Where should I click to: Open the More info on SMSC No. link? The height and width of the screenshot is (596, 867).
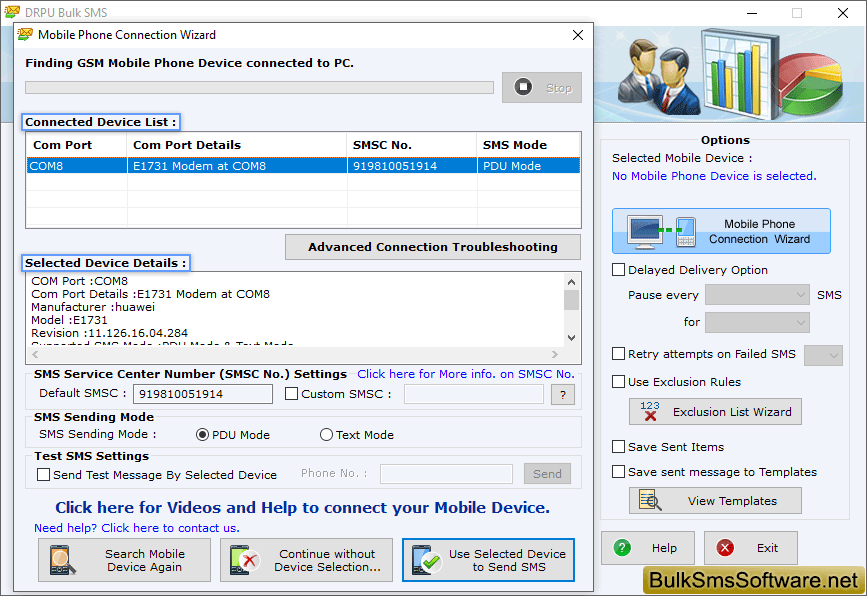point(466,374)
